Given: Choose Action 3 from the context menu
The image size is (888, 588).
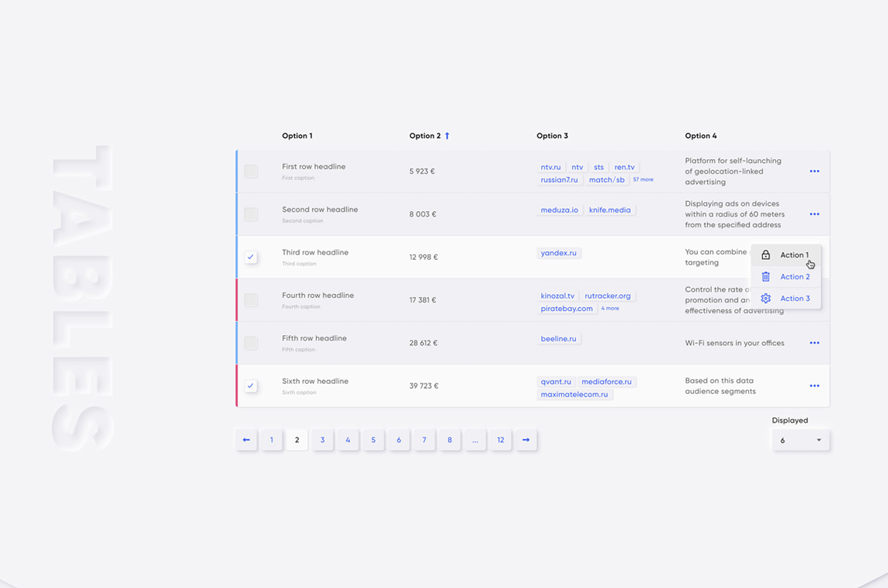Looking at the screenshot, I should tap(786, 298).
